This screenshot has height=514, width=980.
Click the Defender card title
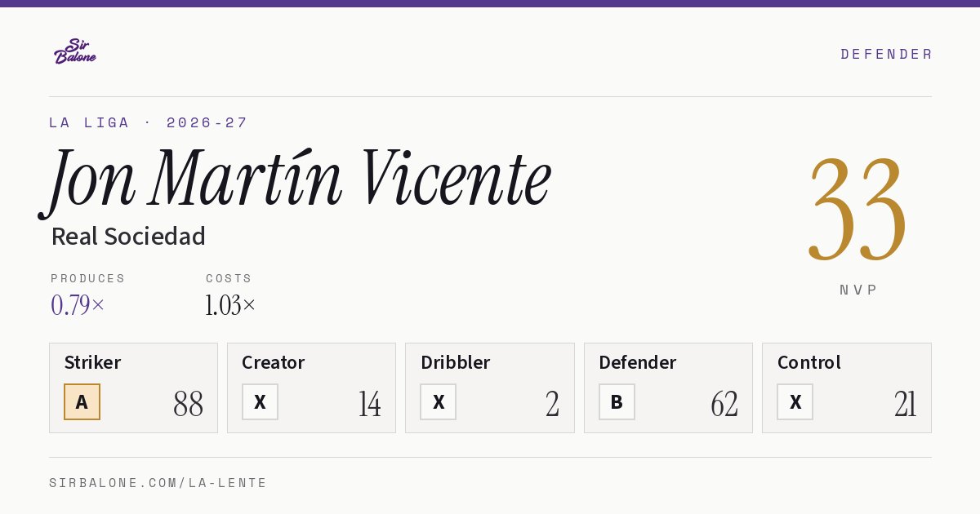click(638, 362)
